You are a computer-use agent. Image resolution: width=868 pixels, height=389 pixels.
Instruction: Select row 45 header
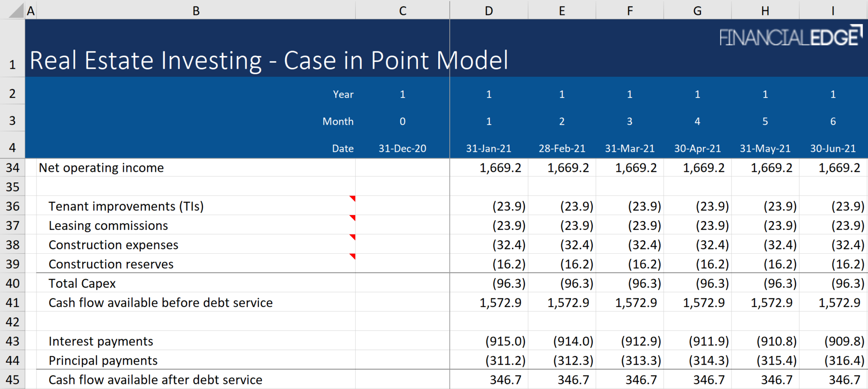tap(12, 380)
